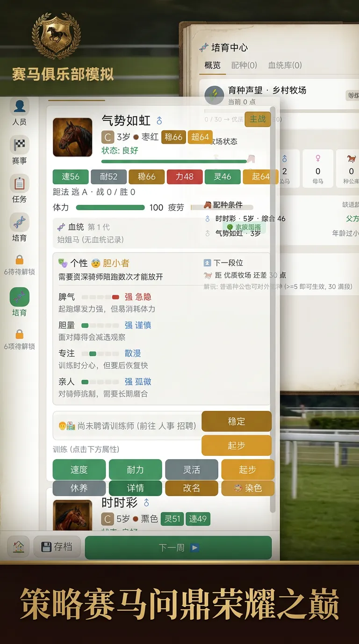Train 速度 attribute button

[79, 469]
